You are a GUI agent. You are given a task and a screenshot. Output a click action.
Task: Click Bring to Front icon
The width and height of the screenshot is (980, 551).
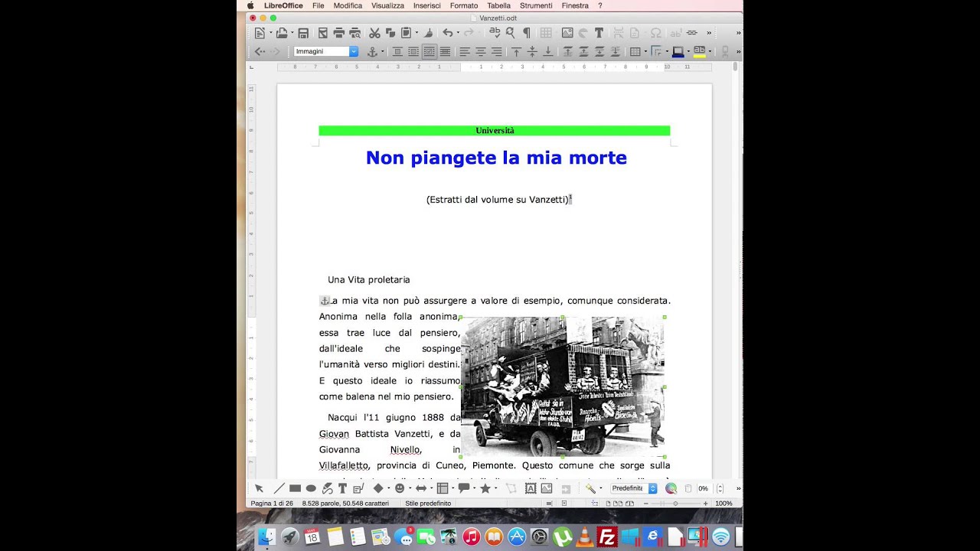coord(567,51)
